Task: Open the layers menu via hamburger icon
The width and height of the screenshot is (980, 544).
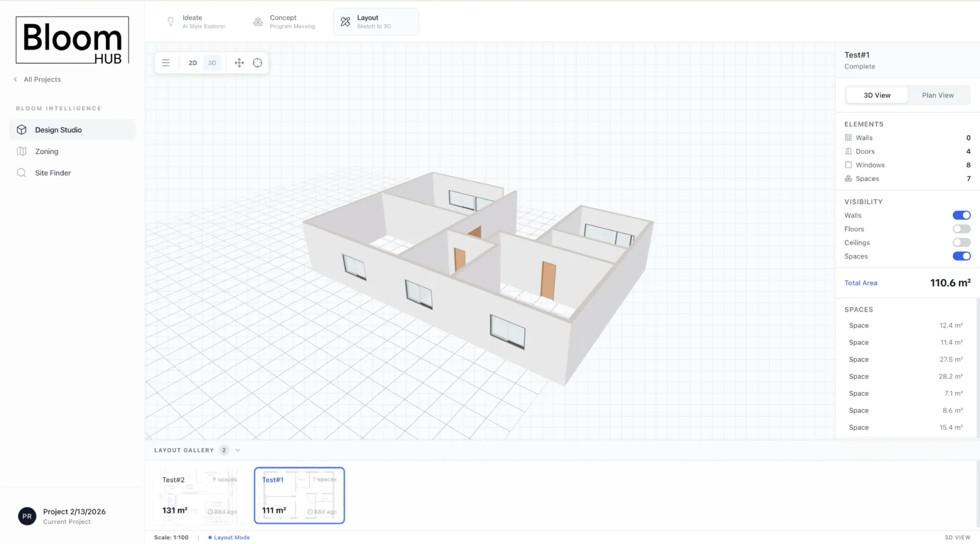Action: tap(166, 63)
